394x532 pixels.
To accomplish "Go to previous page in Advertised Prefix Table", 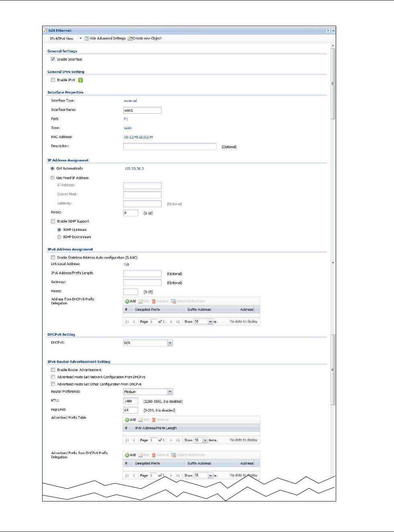I will [134, 440].
